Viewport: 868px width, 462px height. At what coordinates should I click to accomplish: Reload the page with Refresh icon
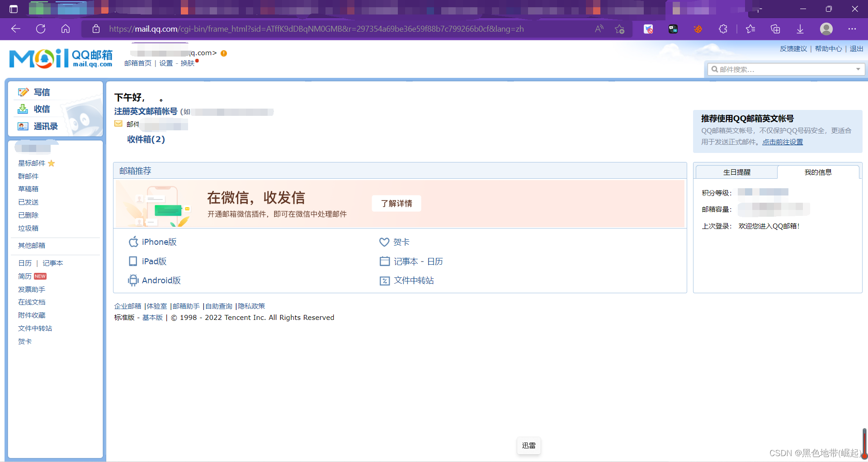point(41,29)
